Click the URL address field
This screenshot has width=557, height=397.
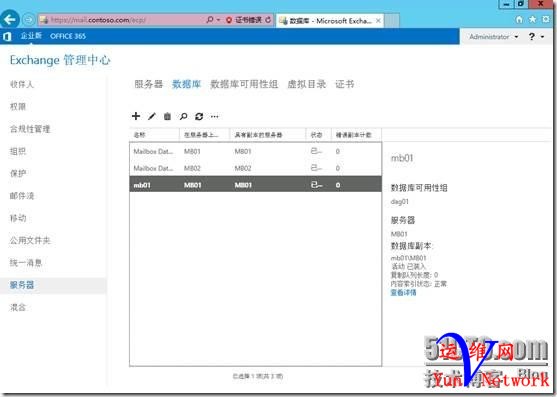coord(121,20)
